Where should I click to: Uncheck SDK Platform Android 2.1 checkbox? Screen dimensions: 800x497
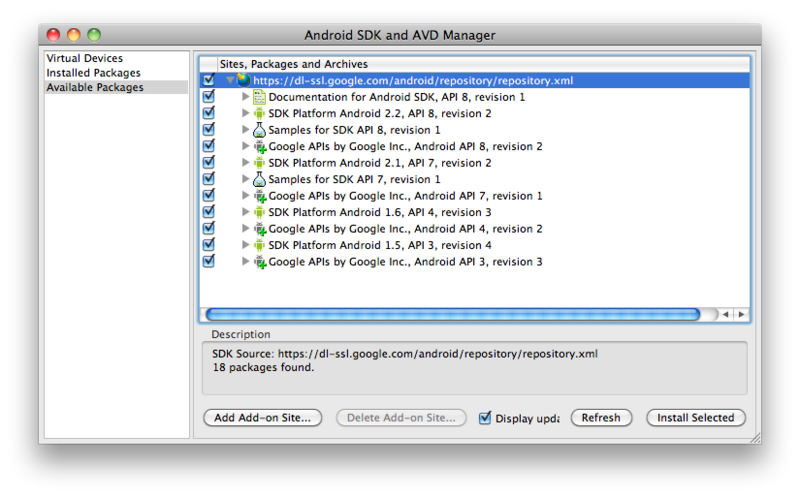click(209, 162)
